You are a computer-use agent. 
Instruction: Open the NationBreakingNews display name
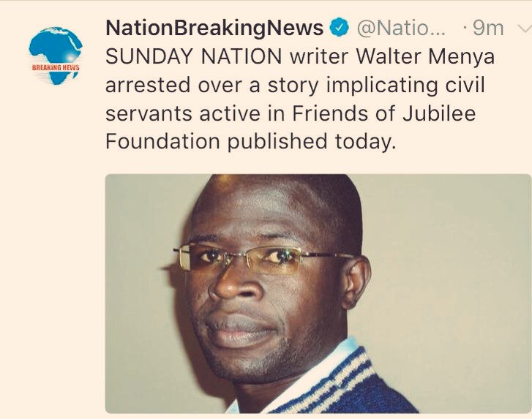pos(214,28)
